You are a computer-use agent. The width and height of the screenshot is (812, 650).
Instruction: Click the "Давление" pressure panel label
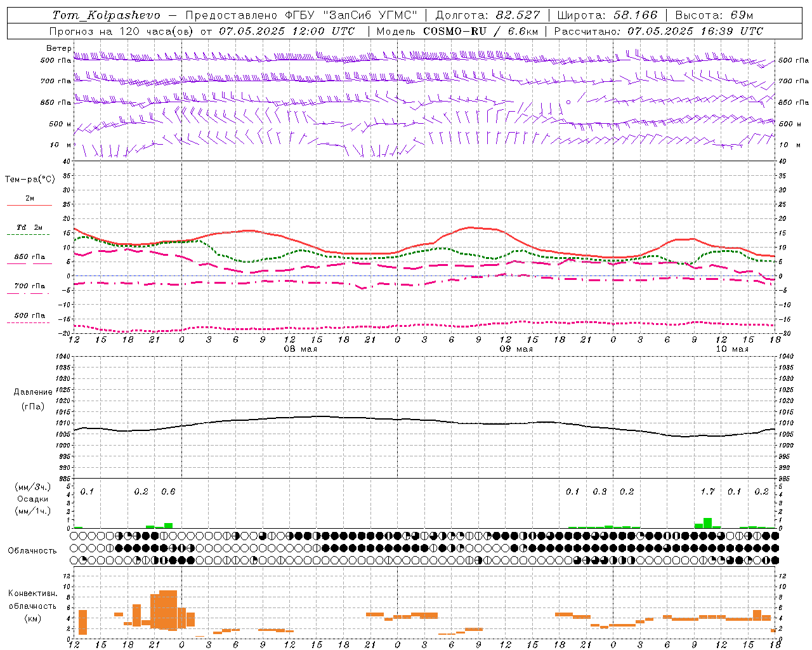point(33,392)
